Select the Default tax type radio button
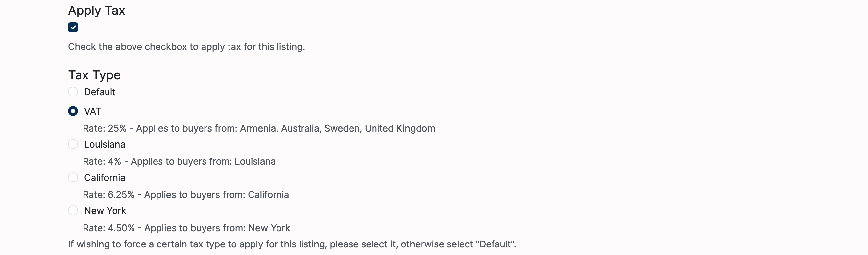The width and height of the screenshot is (868, 255). 73,92
